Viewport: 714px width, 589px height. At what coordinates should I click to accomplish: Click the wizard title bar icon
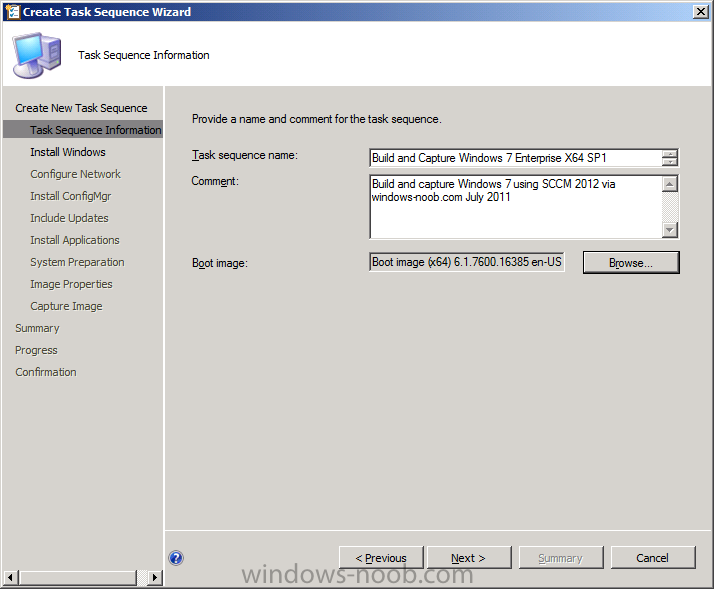tap(12, 11)
